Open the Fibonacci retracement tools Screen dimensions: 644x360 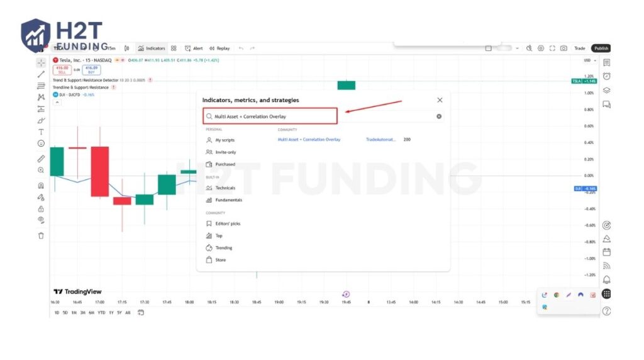pyautogui.click(x=41, y=86)
